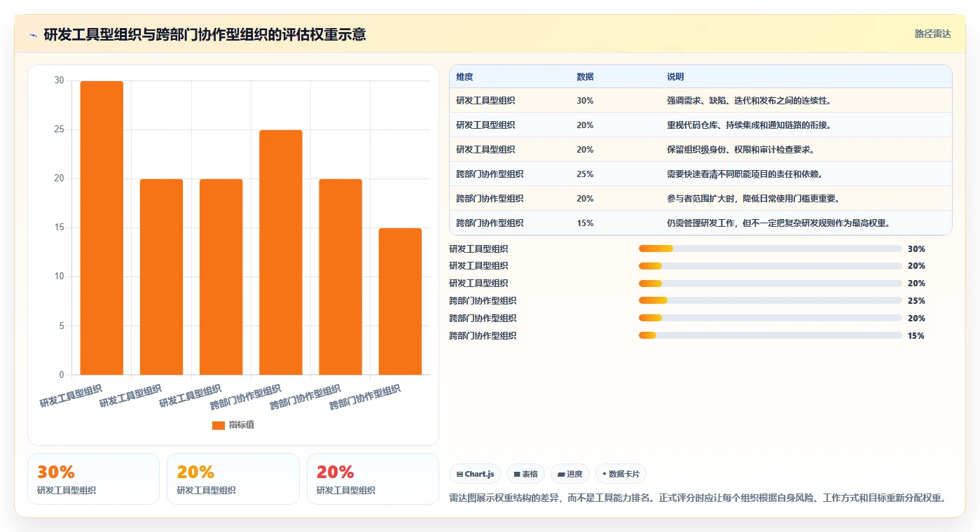Click the progress bar labeled 30%
Screen dimensions: 980x532
point(770,248)
